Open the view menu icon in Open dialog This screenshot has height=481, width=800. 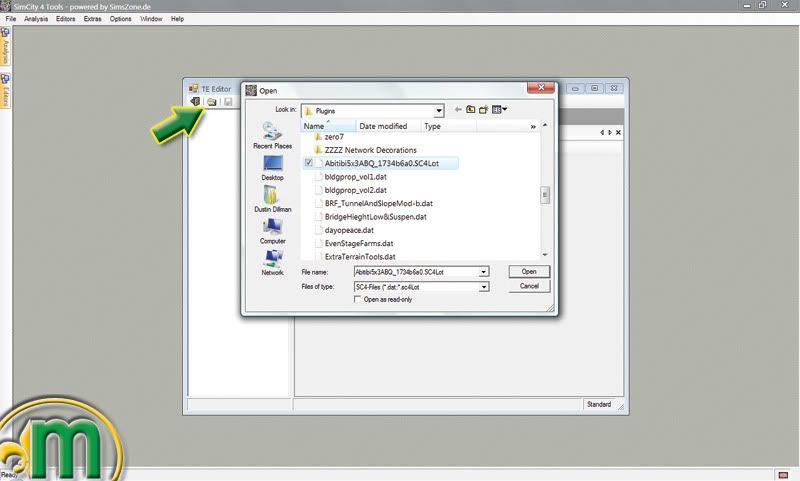tap(499, 109)
